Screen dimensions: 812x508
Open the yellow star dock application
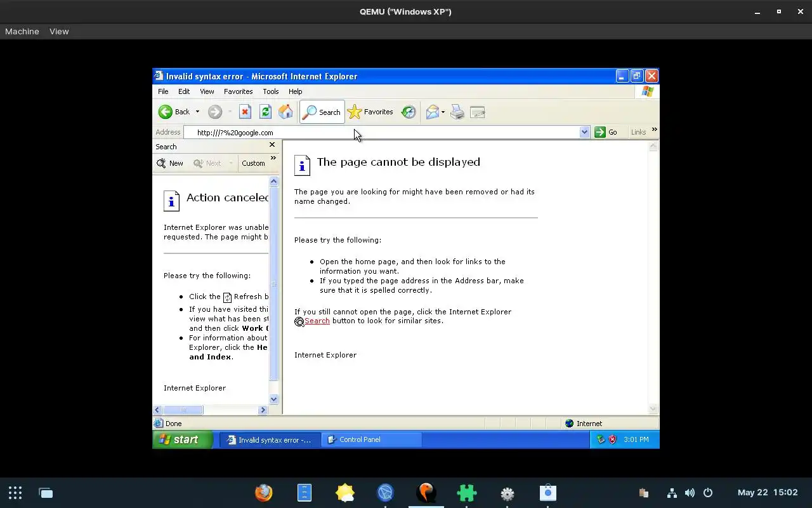(x=345, y=493)
